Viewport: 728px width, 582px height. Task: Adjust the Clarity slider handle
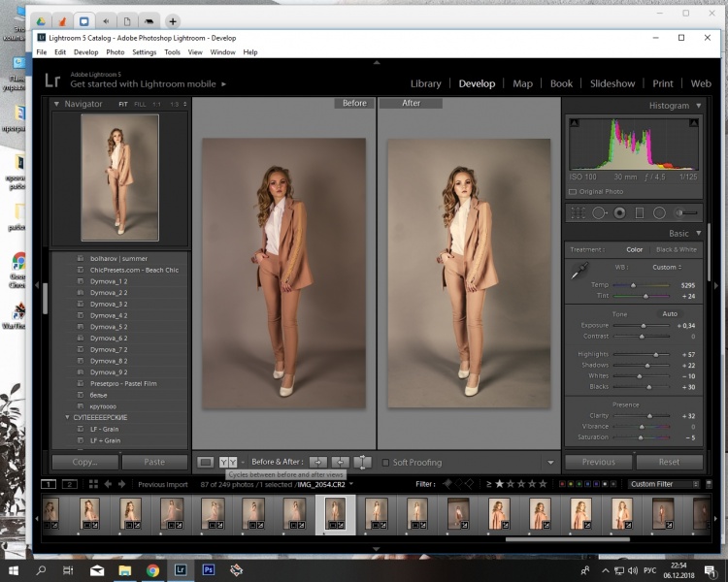[x=650, y=416]
